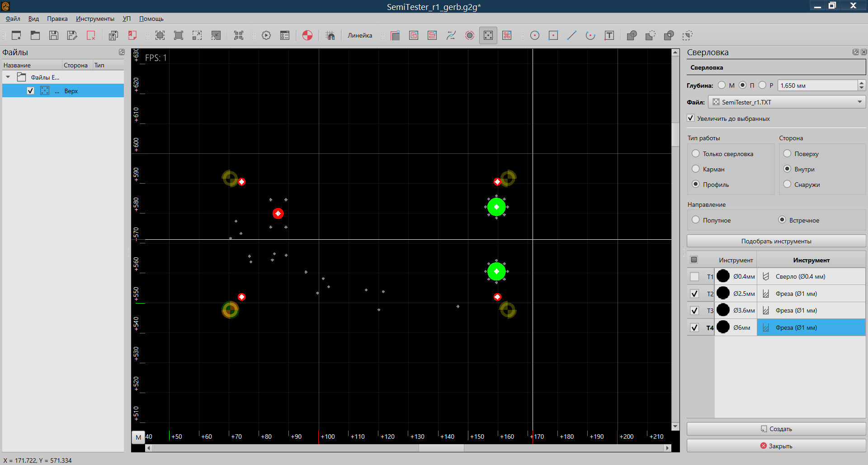
Task: Choose the draw line tool
Action: [572, 35]
